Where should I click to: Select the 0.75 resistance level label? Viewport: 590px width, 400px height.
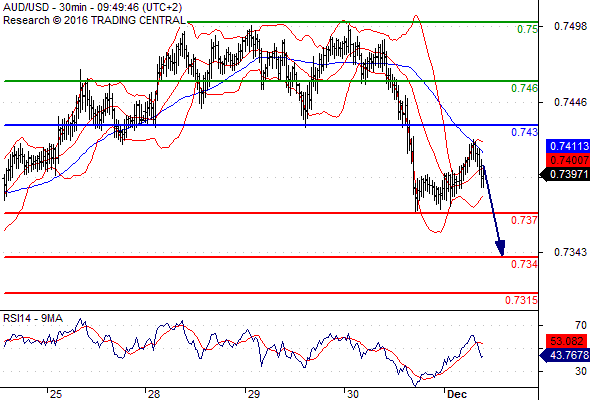point(528,29)
